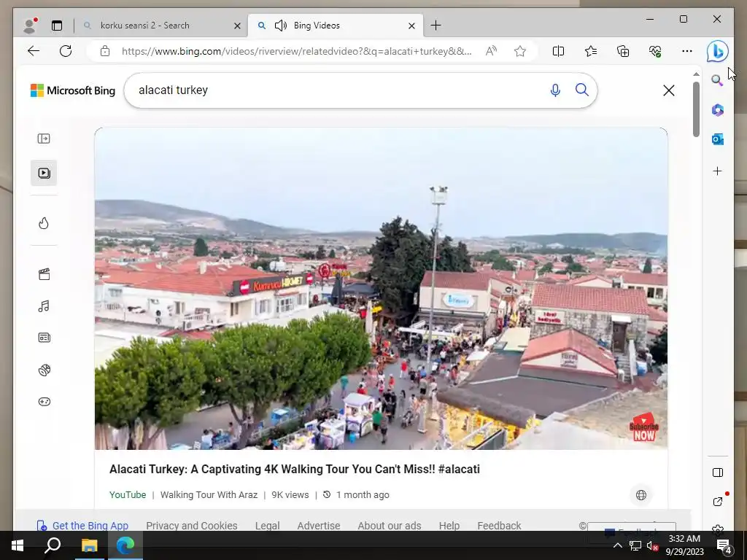Open Edge Settings and more menu
The height and width of the screenshot is (560, 747).
click(x=687, y=51)
